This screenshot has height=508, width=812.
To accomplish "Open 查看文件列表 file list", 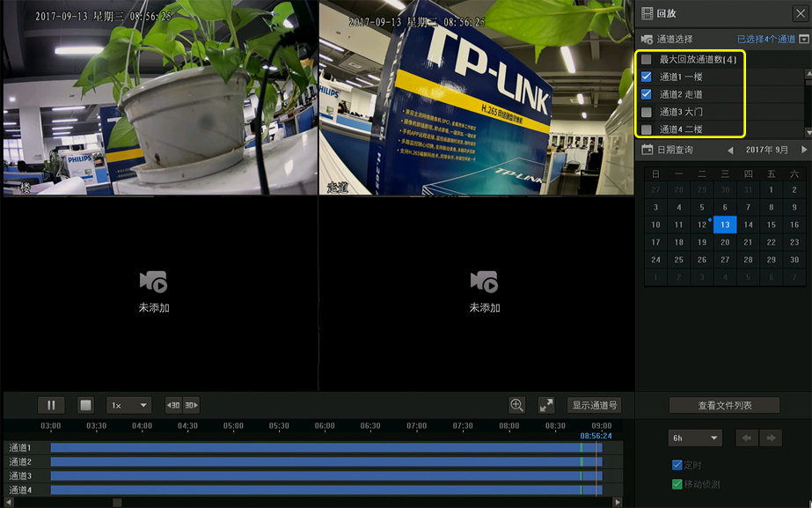I will point(724,405).
